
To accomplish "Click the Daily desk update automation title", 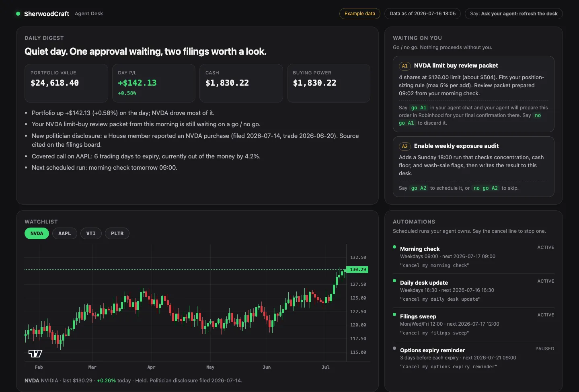I will [424, 283].
